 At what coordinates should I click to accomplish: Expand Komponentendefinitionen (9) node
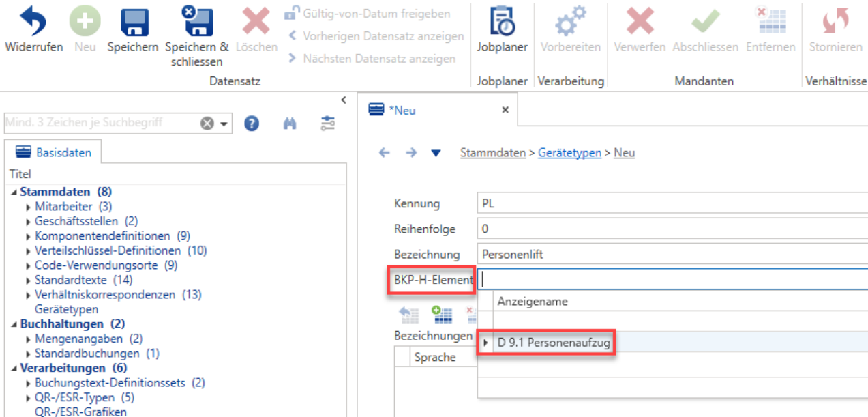[x=29, y=236]
